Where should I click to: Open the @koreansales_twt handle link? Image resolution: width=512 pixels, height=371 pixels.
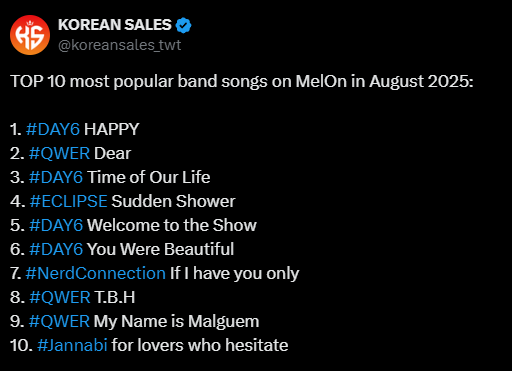point(120,45)
